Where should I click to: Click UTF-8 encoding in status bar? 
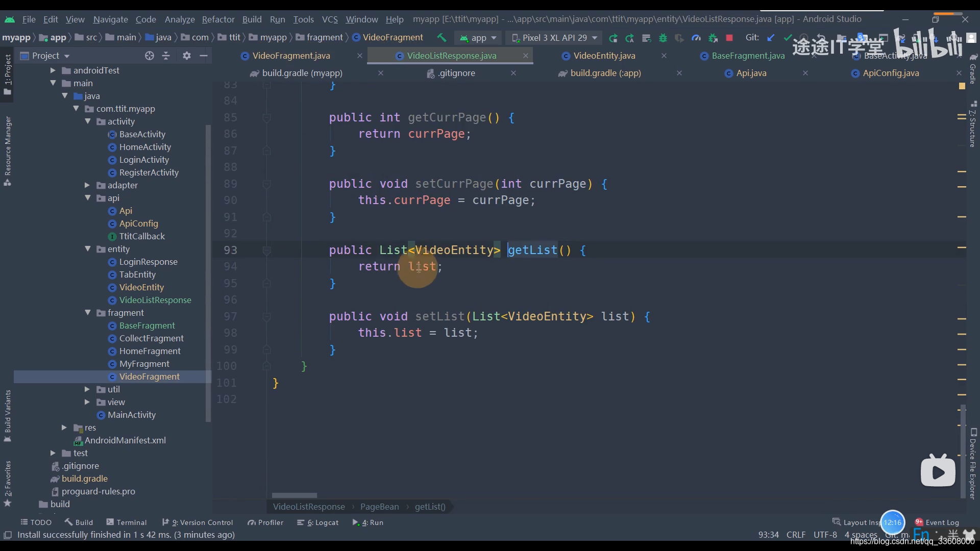click(825, 535)
